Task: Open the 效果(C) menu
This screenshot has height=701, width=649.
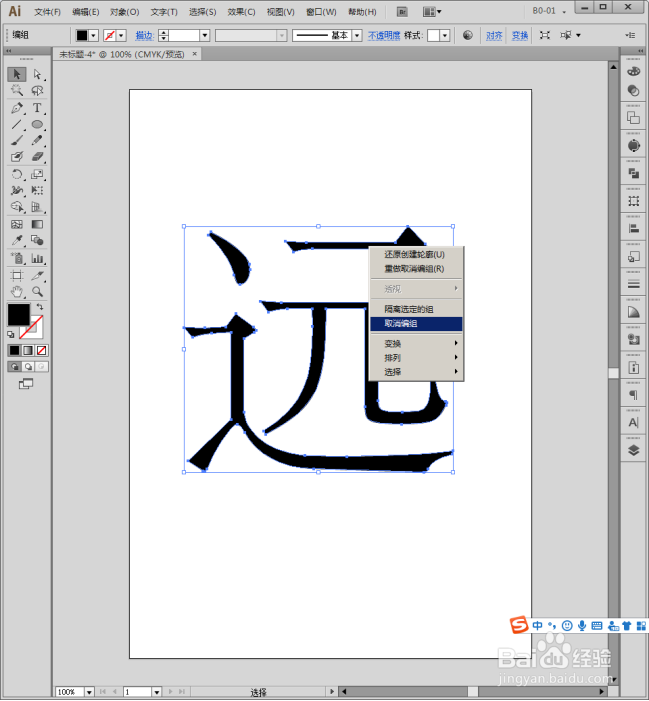Action: [x=241, y=12]
